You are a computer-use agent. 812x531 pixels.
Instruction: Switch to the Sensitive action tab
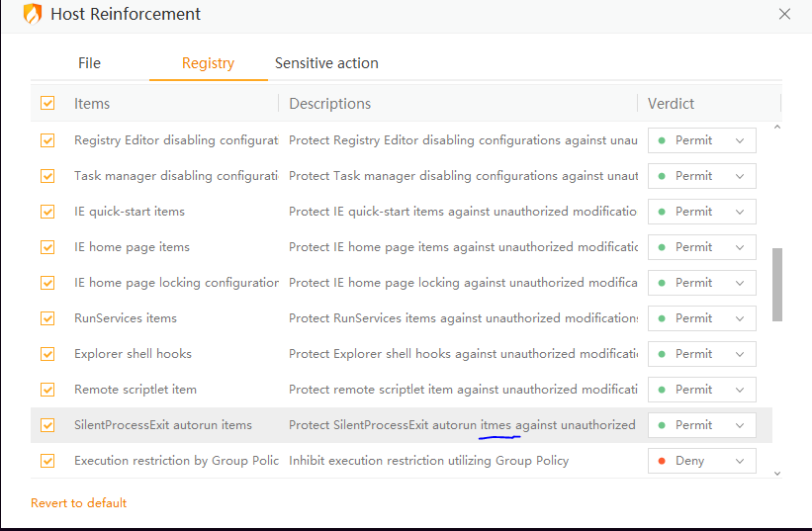tap(326, 63)
